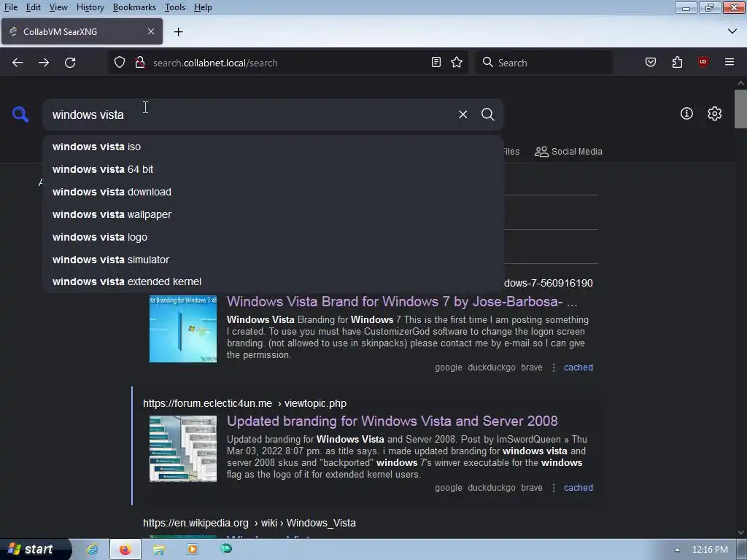Image resolution: width=747 pixels, height=560 pixels.
Task: Toggle reader view icon
Action: [436, 63]
